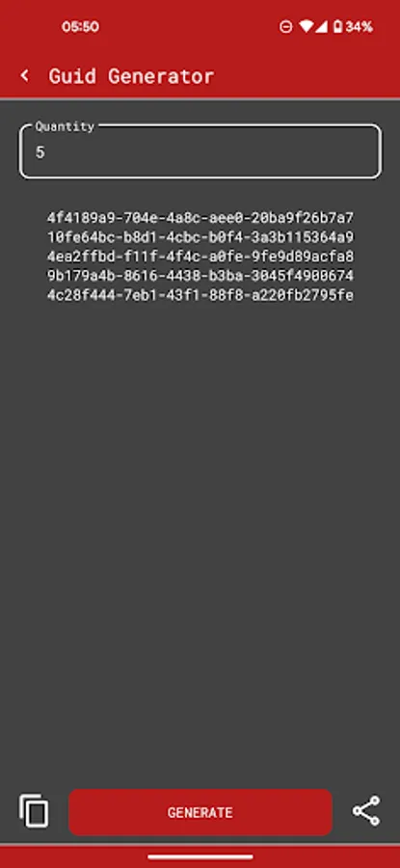Go back using the header arrow
400x868 pixels.
pos(24,76)
